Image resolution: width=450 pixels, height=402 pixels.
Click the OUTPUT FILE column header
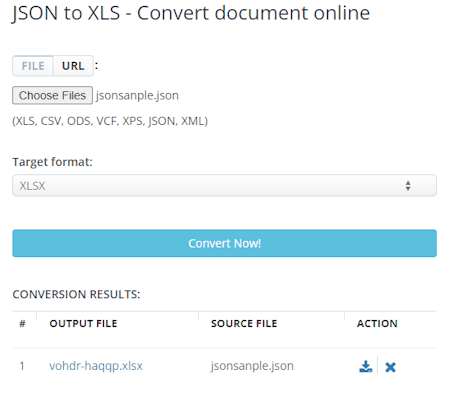(83, 324)
